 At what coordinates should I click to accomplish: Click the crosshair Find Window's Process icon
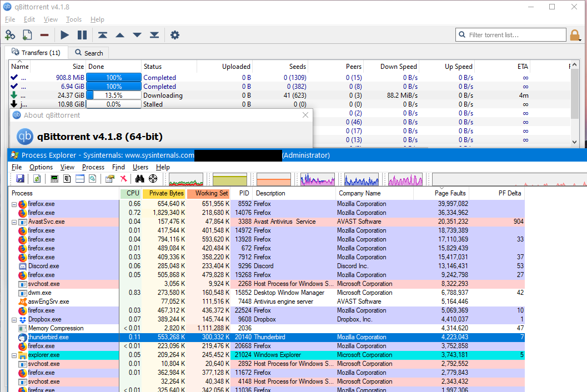(153, 179)
